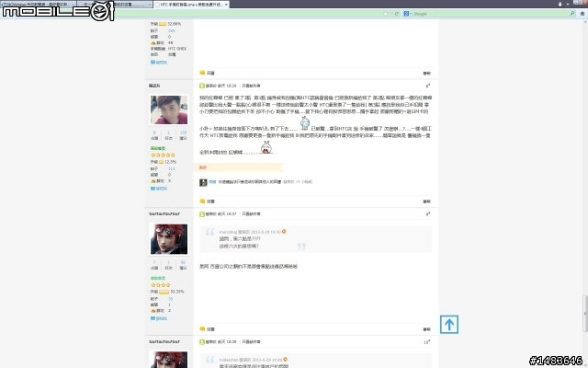
Task: Click the report link at right below the 18:37 post
Action: [426, 329]
